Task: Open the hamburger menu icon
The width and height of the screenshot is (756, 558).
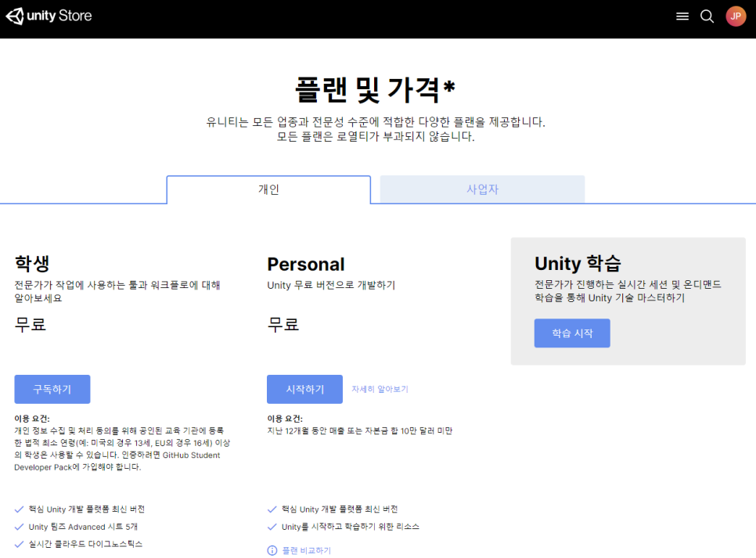Action: pyautogui.click(x=682, y=16)
